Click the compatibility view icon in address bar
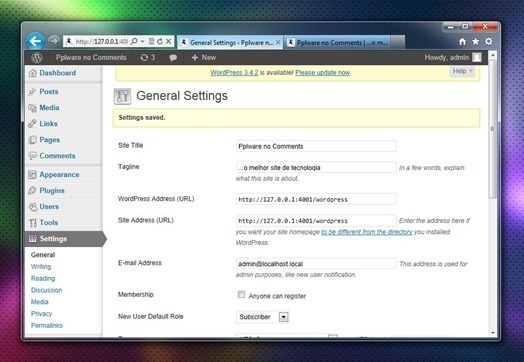The image size is (524, 362). point(151,41)
